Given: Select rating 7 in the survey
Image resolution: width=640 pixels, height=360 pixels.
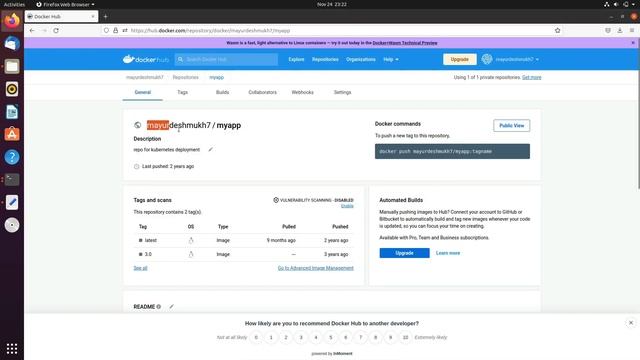Looking at the screenshot, I should click(360, 338).
